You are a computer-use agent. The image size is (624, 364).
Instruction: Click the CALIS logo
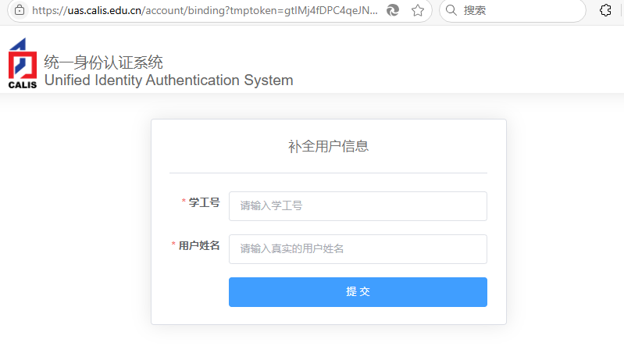[x=22, y=64]
